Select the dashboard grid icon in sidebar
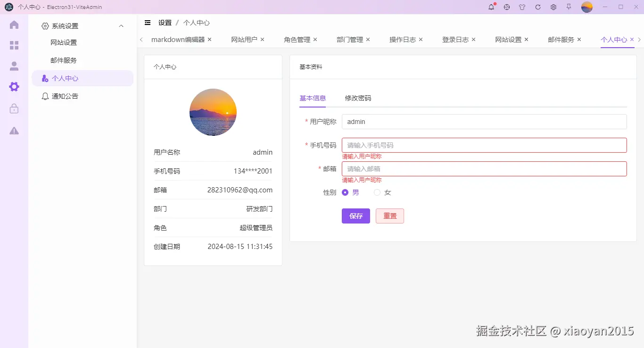The height and width of the screenshot is (348, 644). [14, 45]
